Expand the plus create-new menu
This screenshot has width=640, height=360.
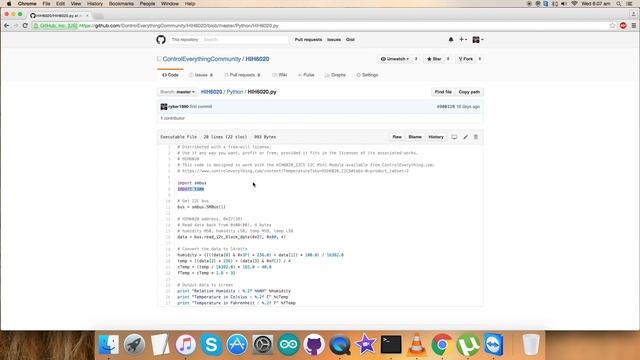(463, 40)
